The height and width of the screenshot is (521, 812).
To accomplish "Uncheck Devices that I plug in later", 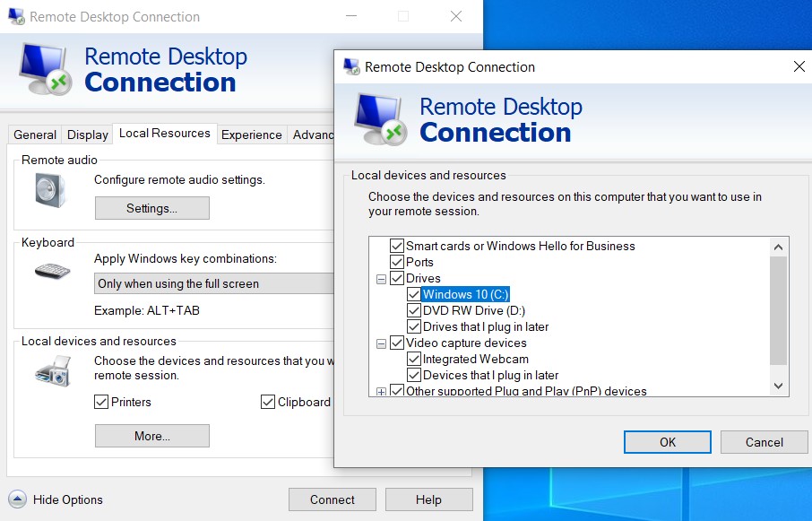I will click(414, 375).
